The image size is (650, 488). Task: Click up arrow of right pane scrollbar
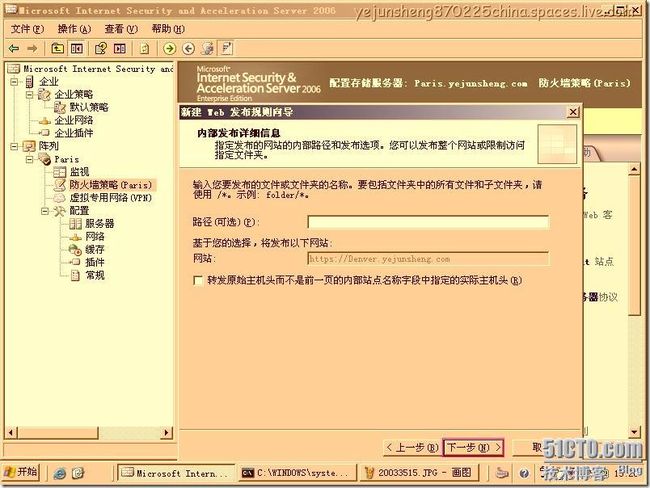634,170
